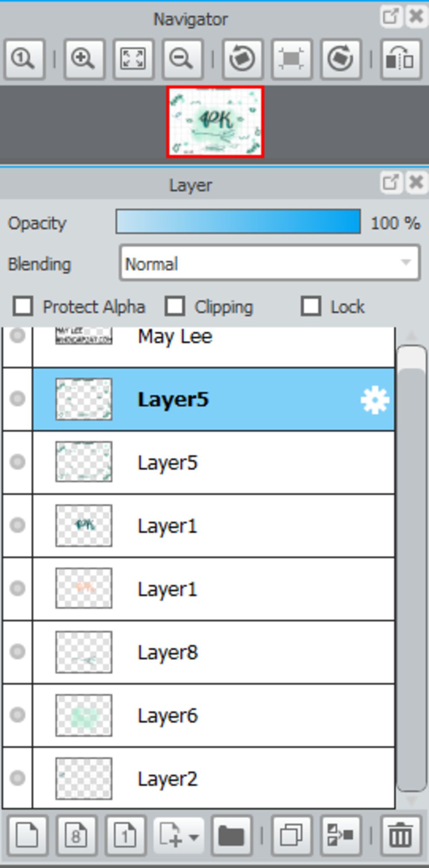
Task: Fit canvas to window in Navigator
Action: 133,59
